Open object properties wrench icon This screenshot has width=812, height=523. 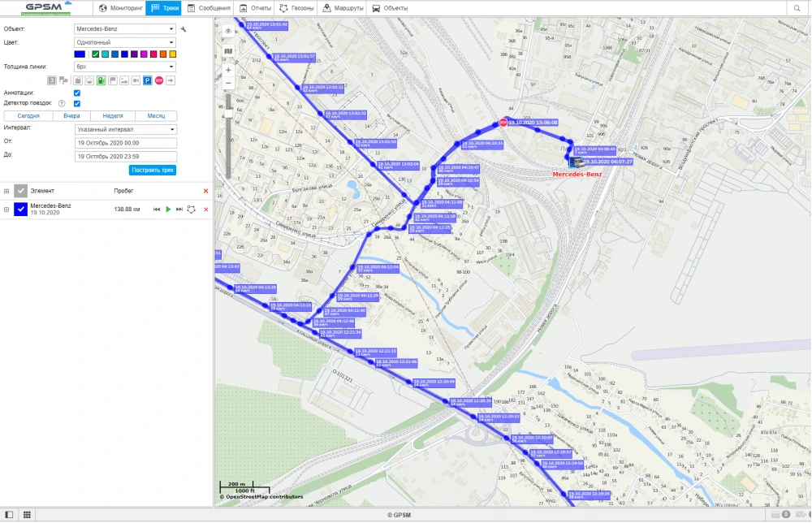(184, 29)
